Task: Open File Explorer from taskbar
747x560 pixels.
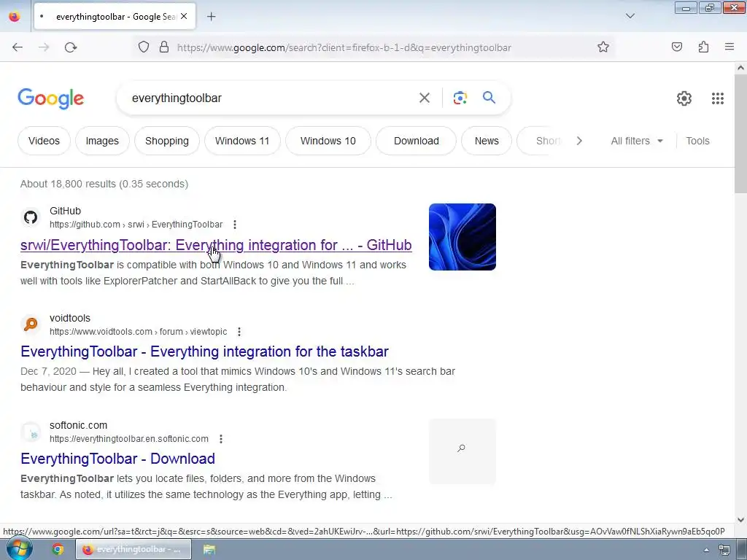Action: 209,549
